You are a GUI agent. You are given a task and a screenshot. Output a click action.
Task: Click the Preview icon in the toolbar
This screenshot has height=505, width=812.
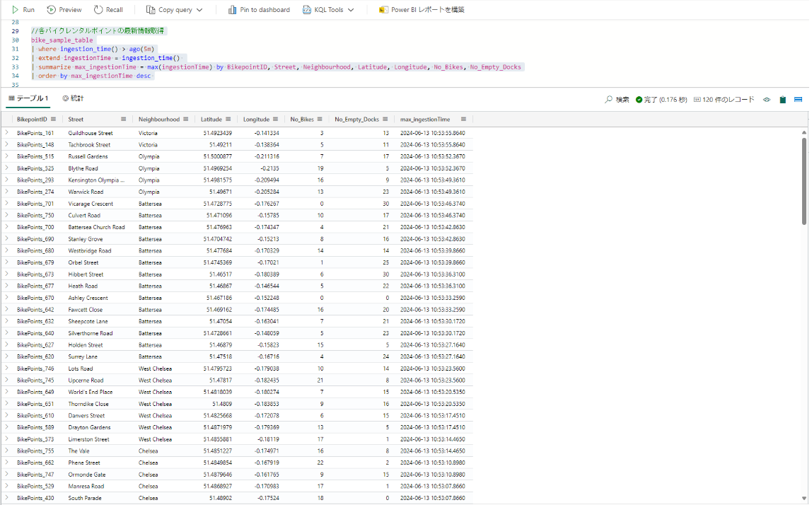[x=51, y=10]
